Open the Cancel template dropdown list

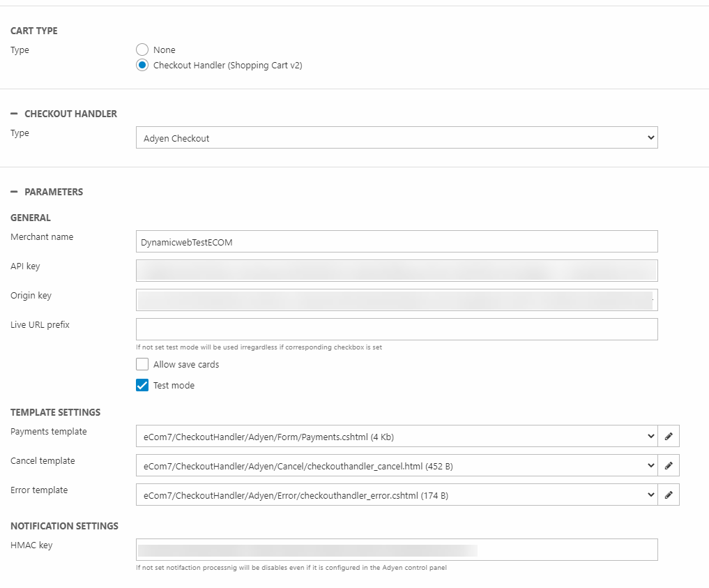396,465
